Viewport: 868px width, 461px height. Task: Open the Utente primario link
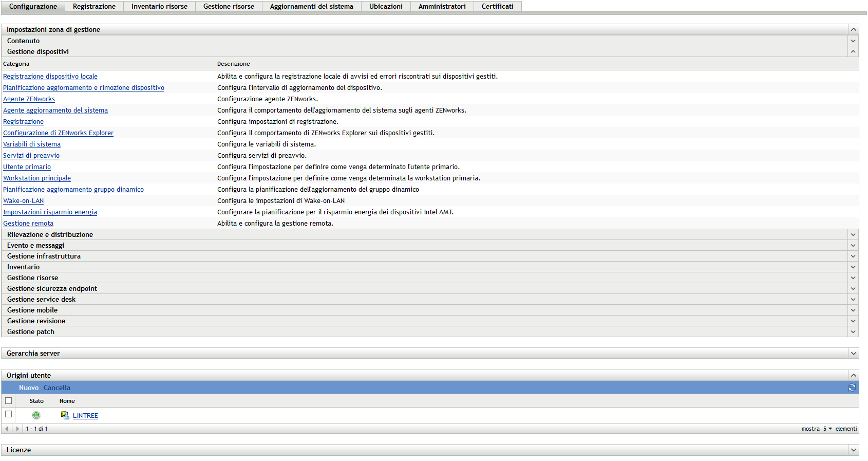click(27, 167)
